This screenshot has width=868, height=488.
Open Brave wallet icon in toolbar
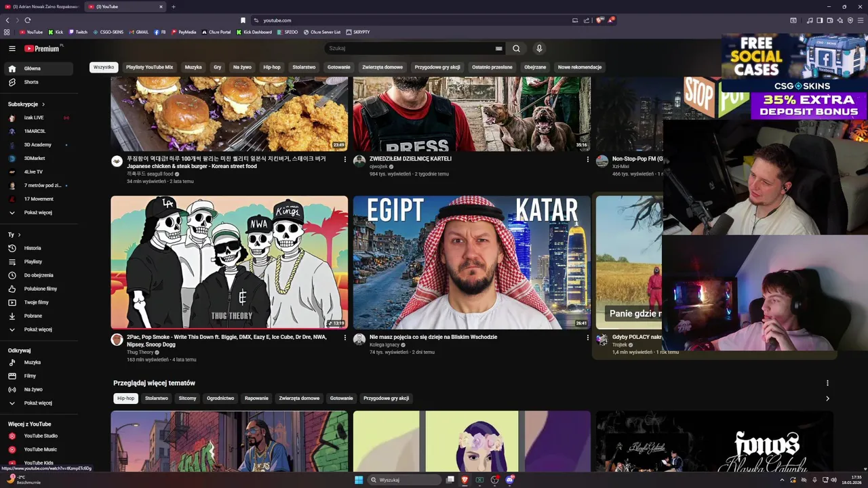tap(829, 20)
